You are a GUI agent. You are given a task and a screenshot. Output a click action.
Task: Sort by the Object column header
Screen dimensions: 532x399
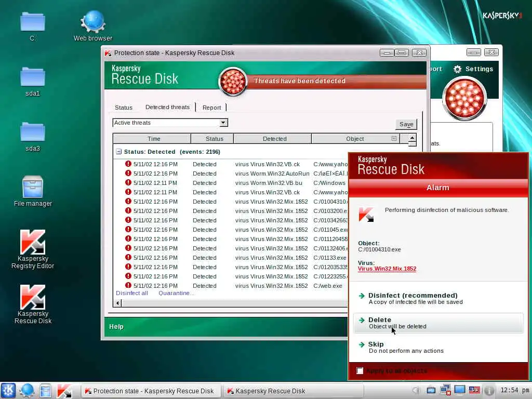355,138
